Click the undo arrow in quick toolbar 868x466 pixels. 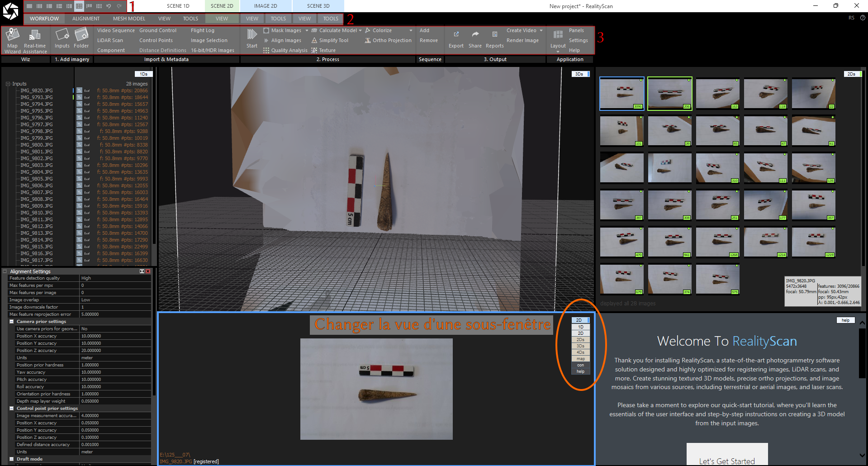tap(109, 6)
